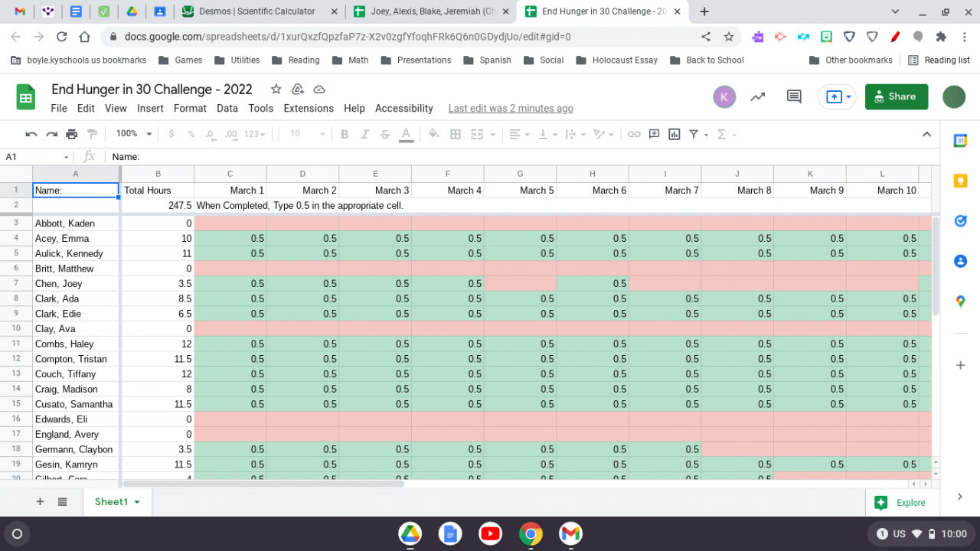
Task: Open the Format menu
Action: [190, 108]
